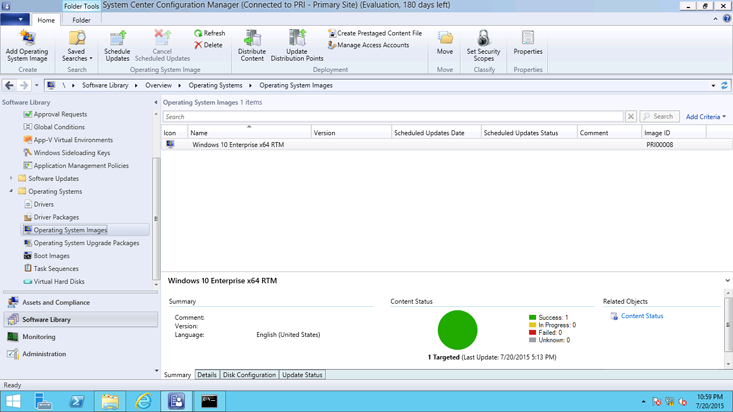The height and width of the screenshot is (412, 733).
Task: Click Schedule Updates ribbon icon
Action: pos(117,44)
